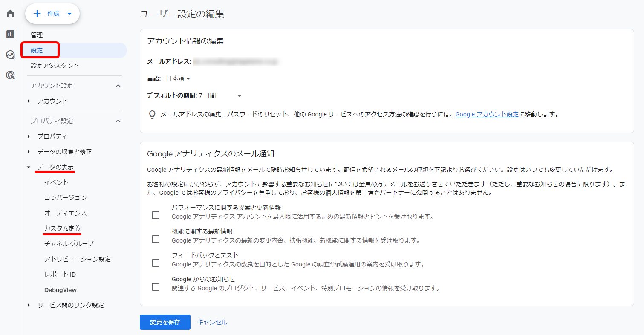
Task: Open カスタム定義 in the sidebar
Action: (x=62, y=228)
